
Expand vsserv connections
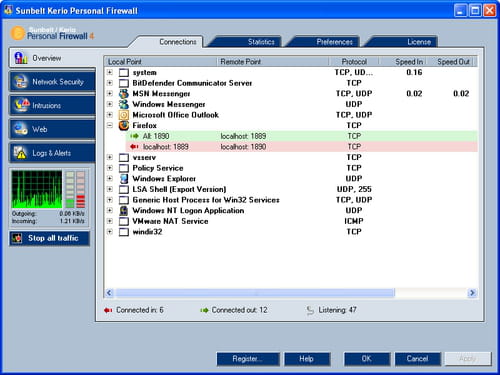tap(110, 157)
